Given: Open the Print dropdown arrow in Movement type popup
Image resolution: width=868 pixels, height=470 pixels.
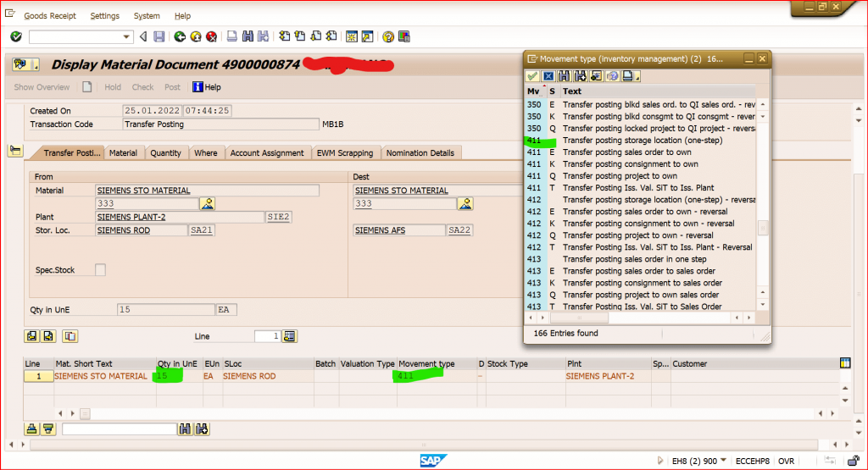Looking at the screenshot, I should click(637, 77).
